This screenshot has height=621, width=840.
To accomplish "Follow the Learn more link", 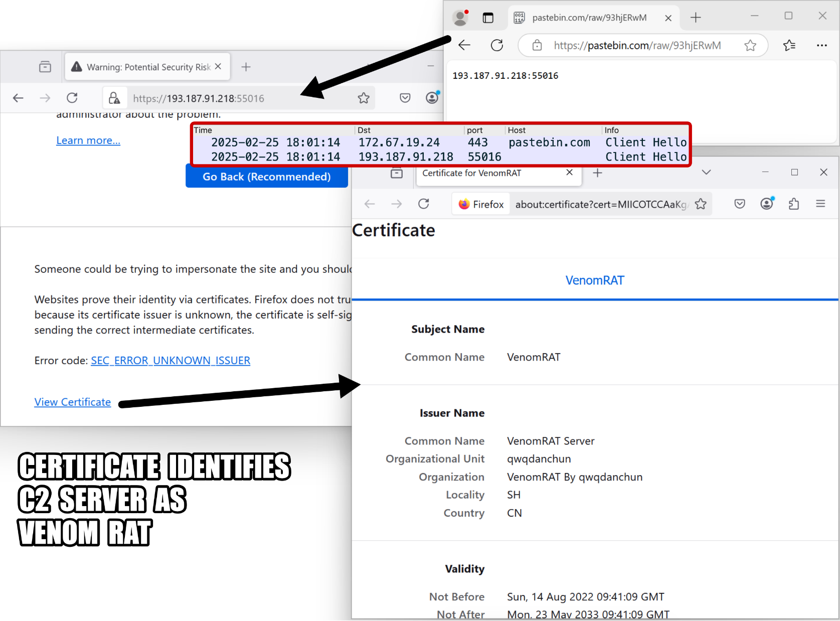I will click(88, 140).
